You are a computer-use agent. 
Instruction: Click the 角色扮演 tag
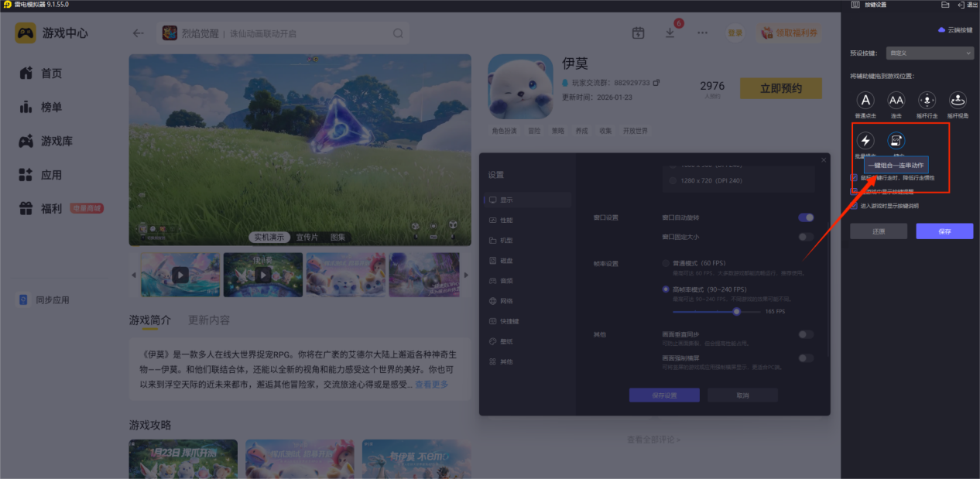point(505,131)
